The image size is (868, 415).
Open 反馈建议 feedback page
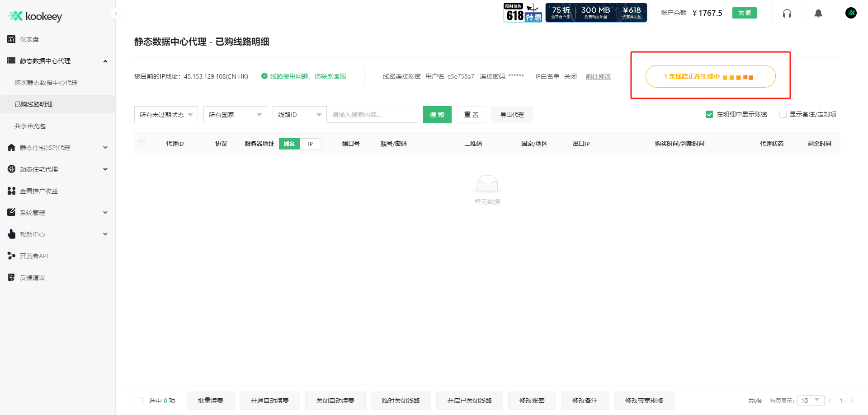tap(33, 277)
